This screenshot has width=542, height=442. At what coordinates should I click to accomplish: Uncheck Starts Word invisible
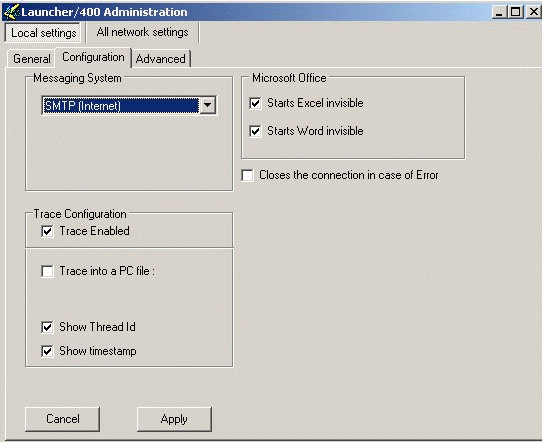click(255, 131)
